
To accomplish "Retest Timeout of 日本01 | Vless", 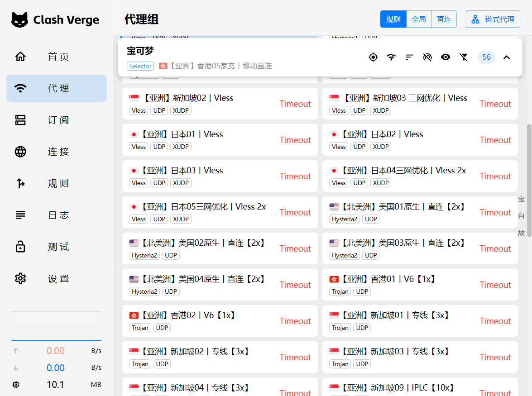I will pyautogui.click(x=295, y=140).
